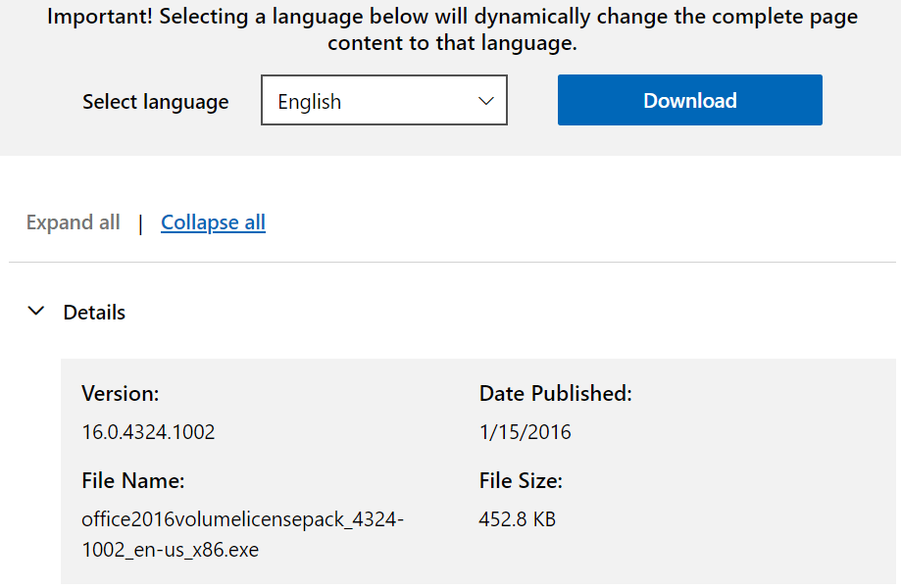Click the blue Download button

689,101
